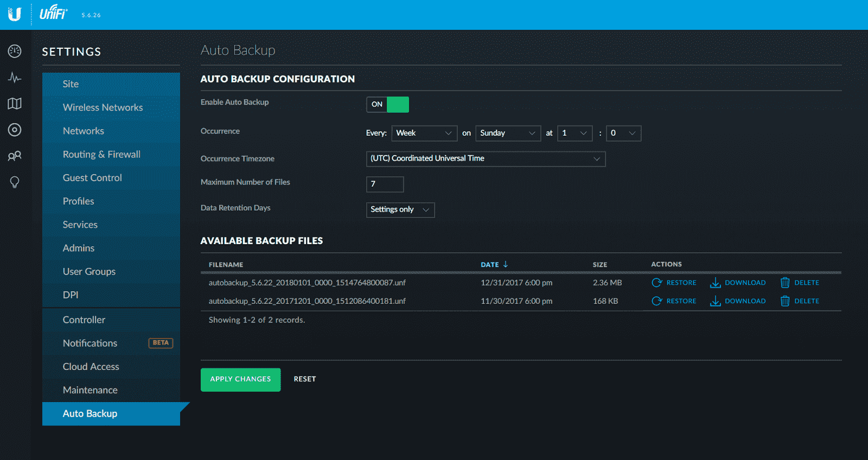The width and height of the screenshot is (868, 460).
Task: Open the Every Week occurrence dropdown
Action: pos(424,133)
